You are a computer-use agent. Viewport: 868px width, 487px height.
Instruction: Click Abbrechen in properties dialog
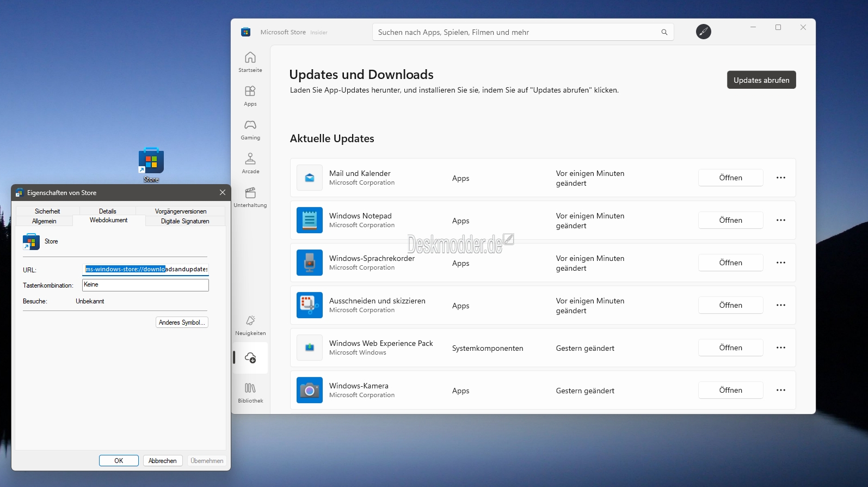click(x=163, y=461)
